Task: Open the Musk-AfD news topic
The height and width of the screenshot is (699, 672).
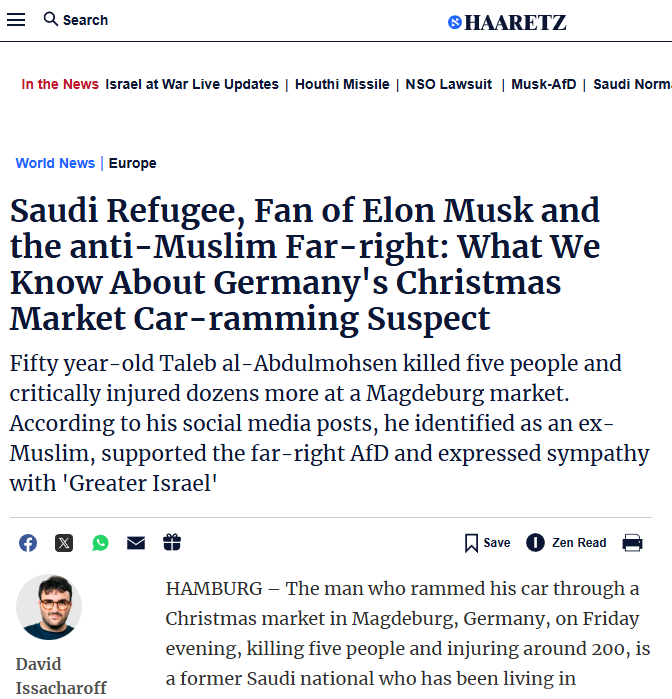Action: pyautogui.click(x=544, y=85)
